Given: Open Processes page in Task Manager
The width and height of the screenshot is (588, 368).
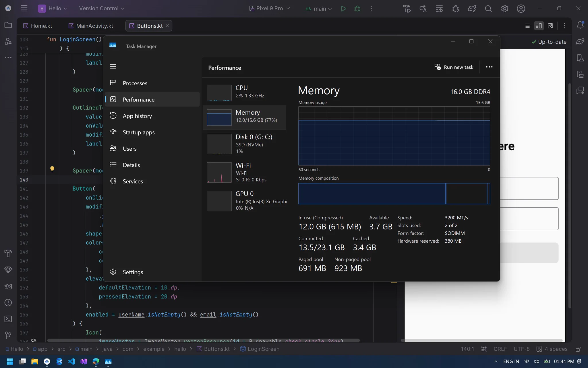Looking at the screenshot, I should [x=152, y=83].
